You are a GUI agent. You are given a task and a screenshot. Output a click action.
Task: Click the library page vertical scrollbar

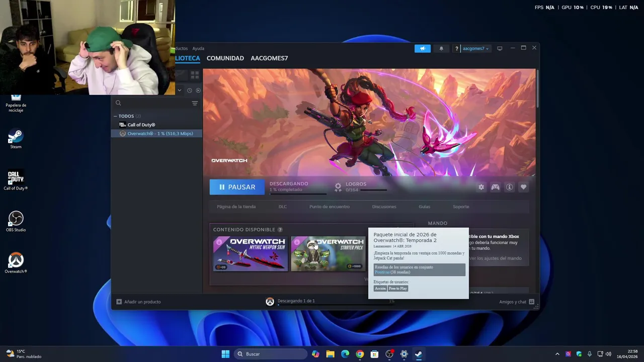tap(537, 88)
